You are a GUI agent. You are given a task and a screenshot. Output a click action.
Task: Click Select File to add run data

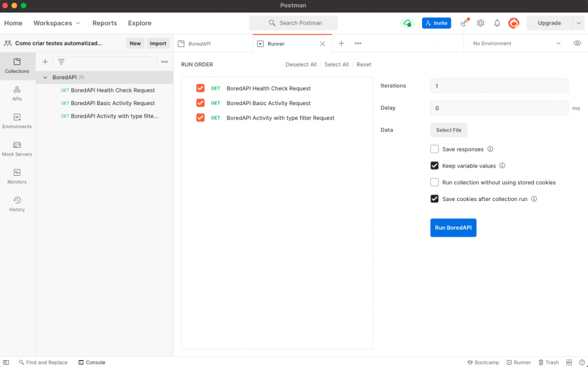tap(448, 130)
